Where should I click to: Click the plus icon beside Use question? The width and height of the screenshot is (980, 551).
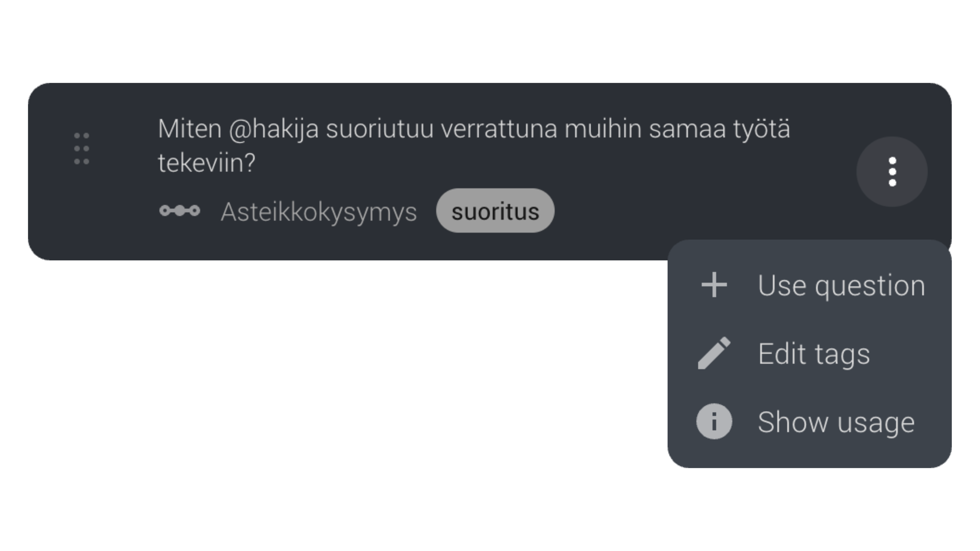(714, 285)
